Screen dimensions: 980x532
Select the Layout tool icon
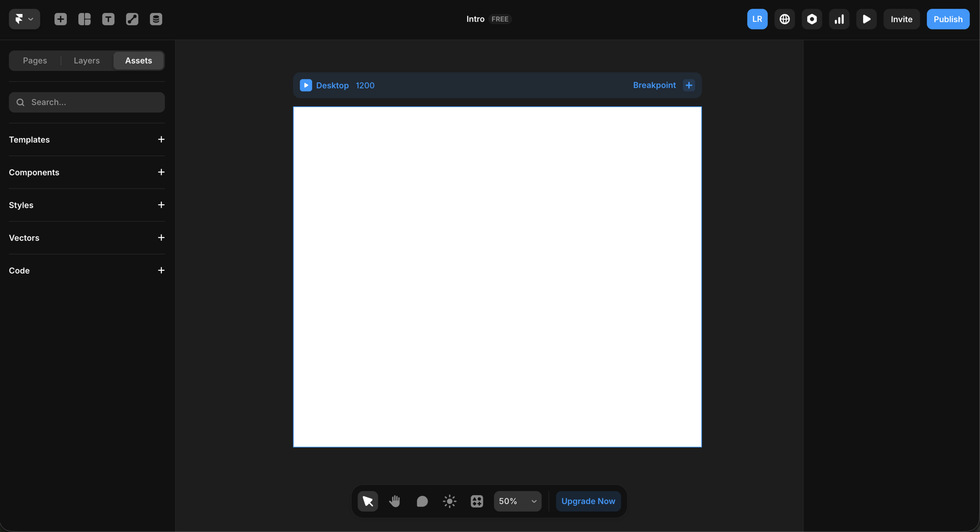click(84, 19)
